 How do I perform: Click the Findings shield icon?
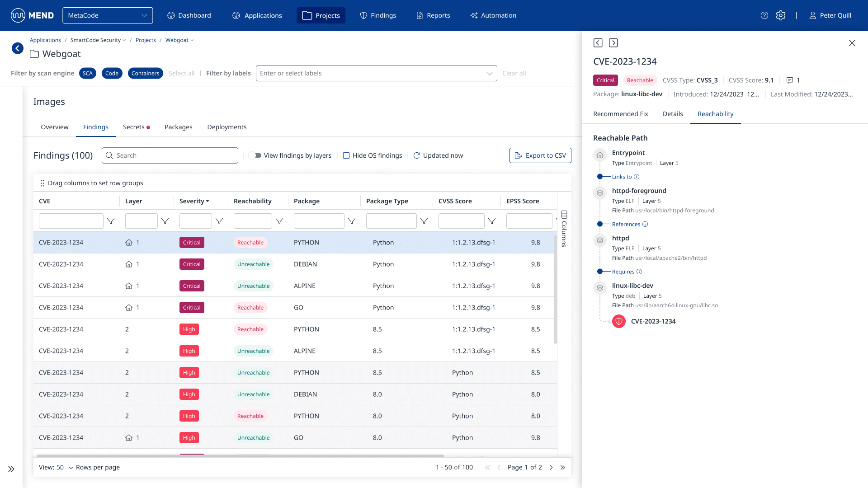tap(363, 15)
